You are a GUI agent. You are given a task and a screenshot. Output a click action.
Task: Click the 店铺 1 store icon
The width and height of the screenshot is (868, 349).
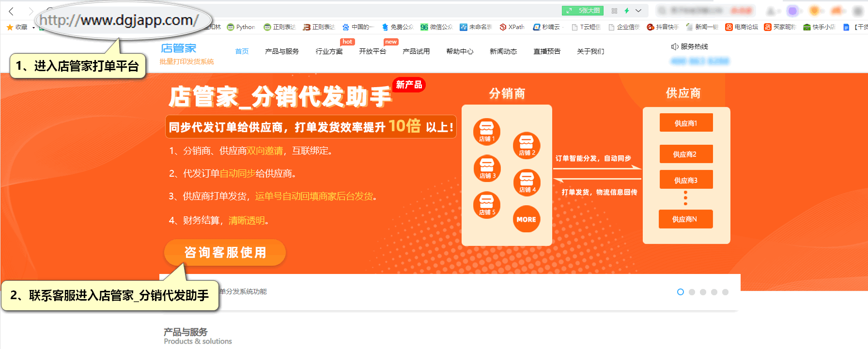point(486,132)
